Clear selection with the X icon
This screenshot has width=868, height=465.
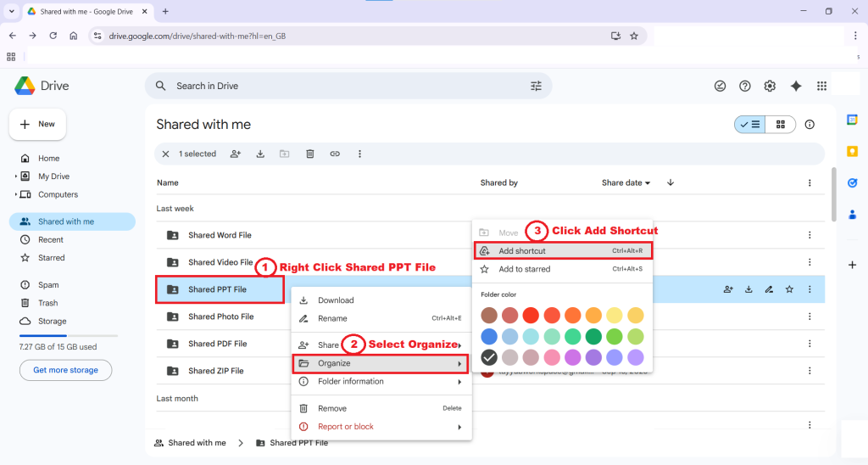click(x=165, y=154)
